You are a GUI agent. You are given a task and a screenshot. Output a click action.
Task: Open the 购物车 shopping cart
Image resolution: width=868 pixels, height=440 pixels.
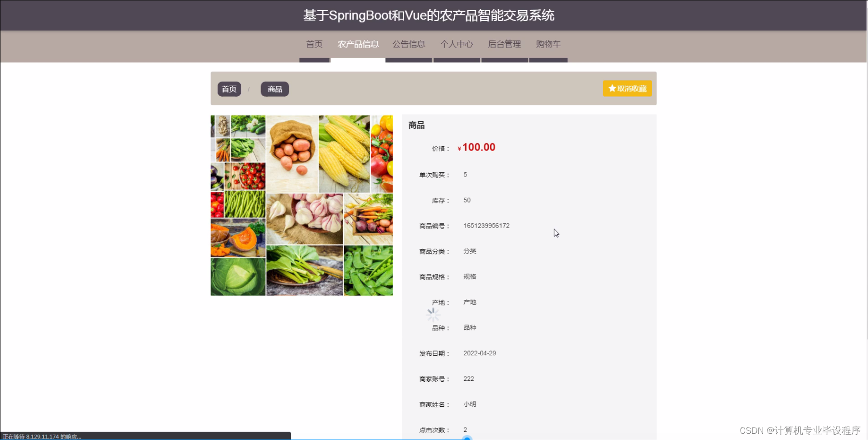(x=548, y=44)
